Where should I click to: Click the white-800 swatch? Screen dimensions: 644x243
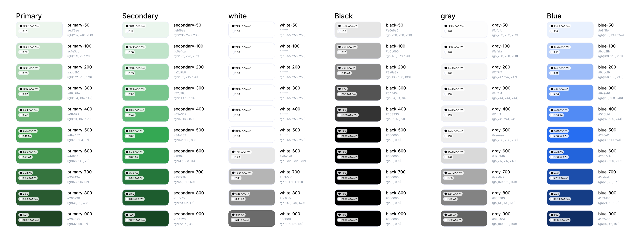[260, 198]
